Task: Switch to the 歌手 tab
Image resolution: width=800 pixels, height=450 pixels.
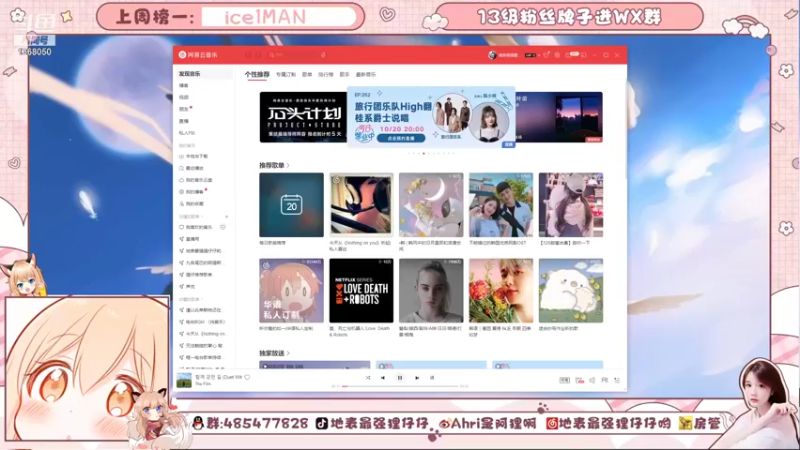Action: click(x=344, y=74)
